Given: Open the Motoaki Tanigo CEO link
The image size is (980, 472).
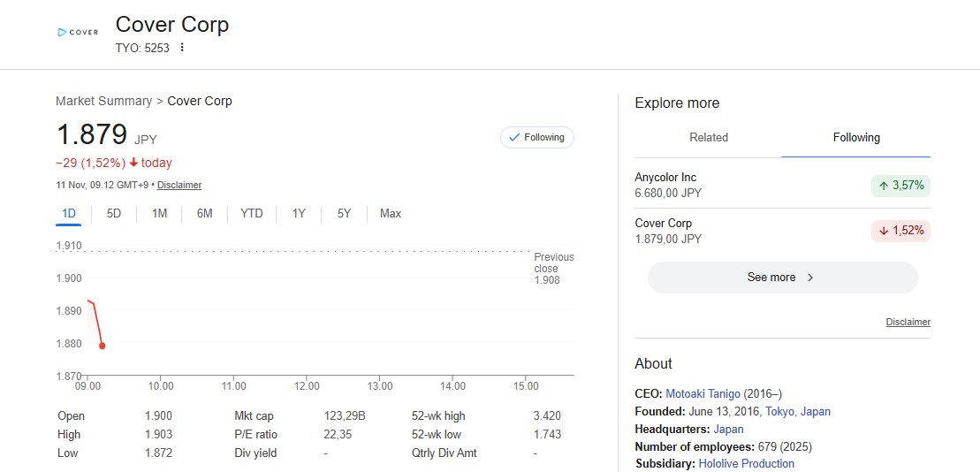Looking at the screenshot, I should (x=703, y=393).
